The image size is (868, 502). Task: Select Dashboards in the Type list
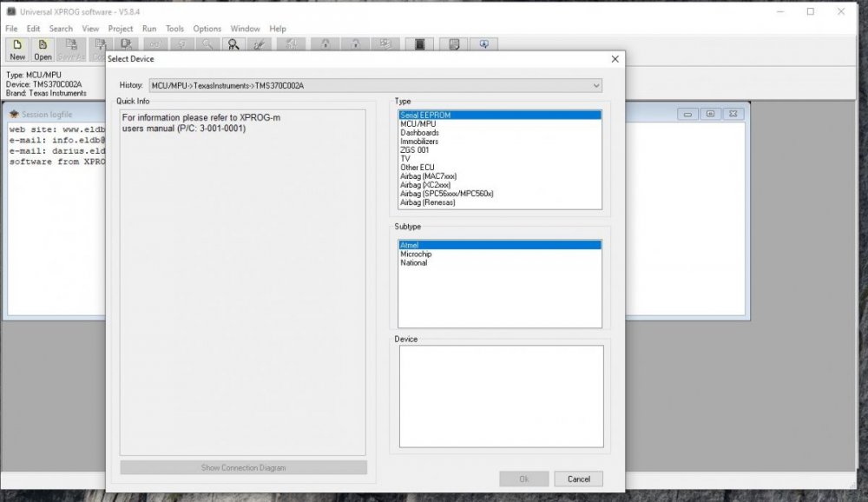pos(419,133)
